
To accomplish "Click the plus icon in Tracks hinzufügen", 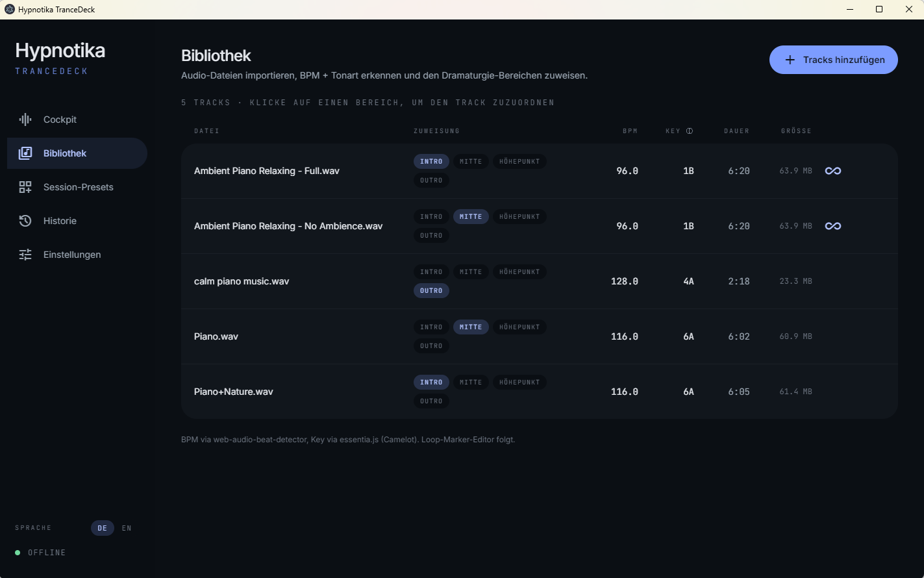I will [x=790, y=60].
